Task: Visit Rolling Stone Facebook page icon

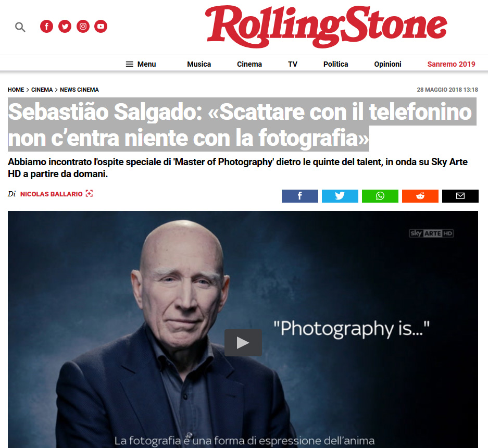Action: [47, 27]
